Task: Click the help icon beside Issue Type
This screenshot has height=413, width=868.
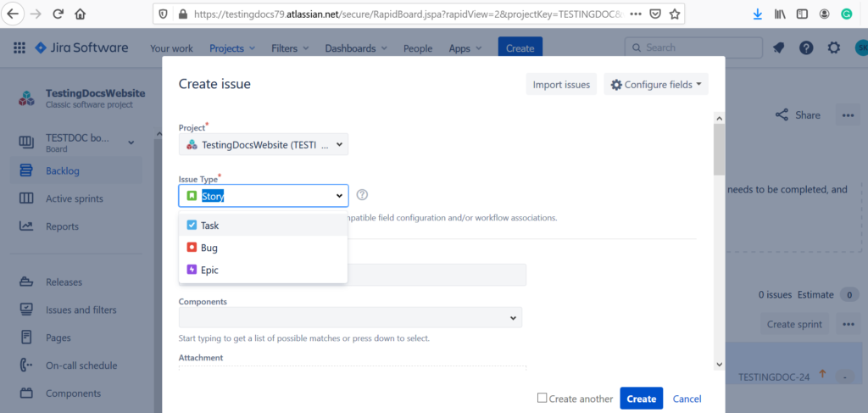Action: click(x=363, y=195)
